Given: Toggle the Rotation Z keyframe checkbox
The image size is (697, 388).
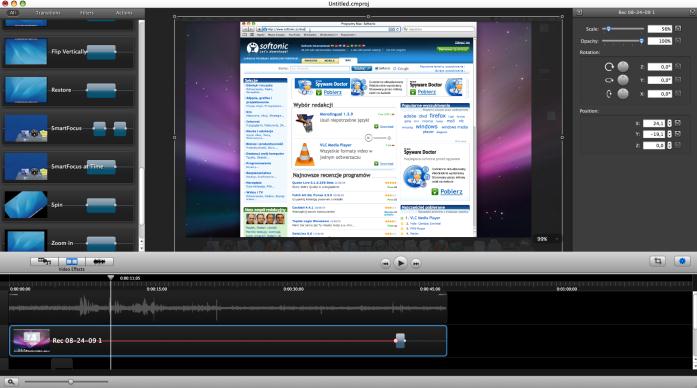Looking at the screenshot, I should point(678,66).
